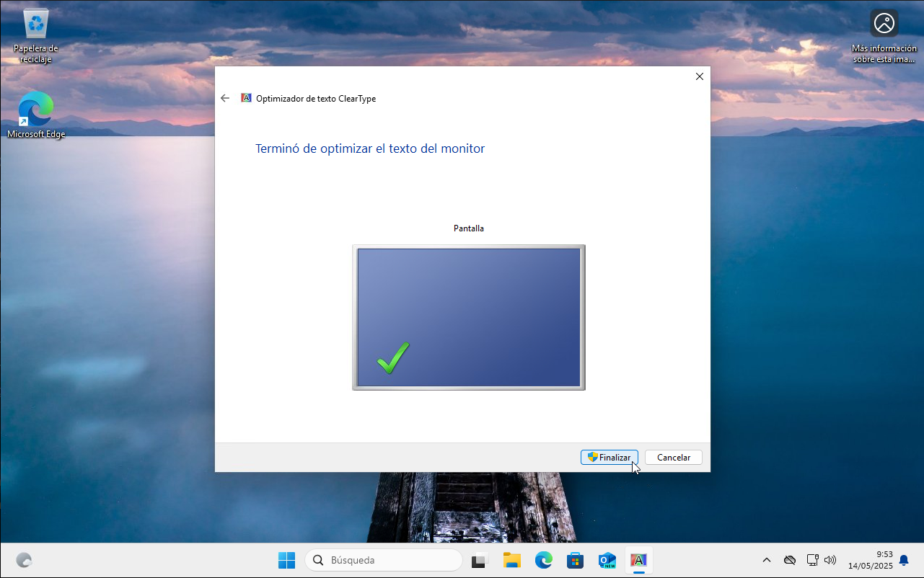The width and height of the screenshot is (924, 578).
Task: Open Microsoft Store from the taskbar
Action: (x=575, y=560)
